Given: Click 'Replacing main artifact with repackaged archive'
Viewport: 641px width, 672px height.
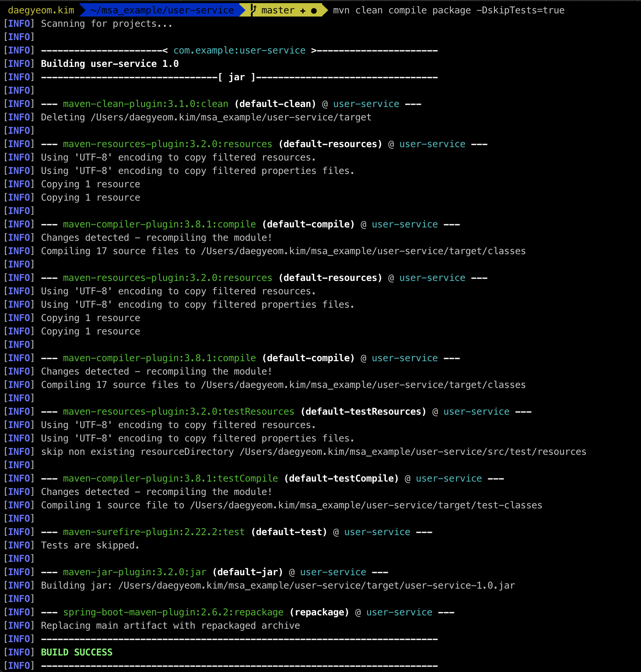Looking at the screenshot, I should click(x=170, y=626).
